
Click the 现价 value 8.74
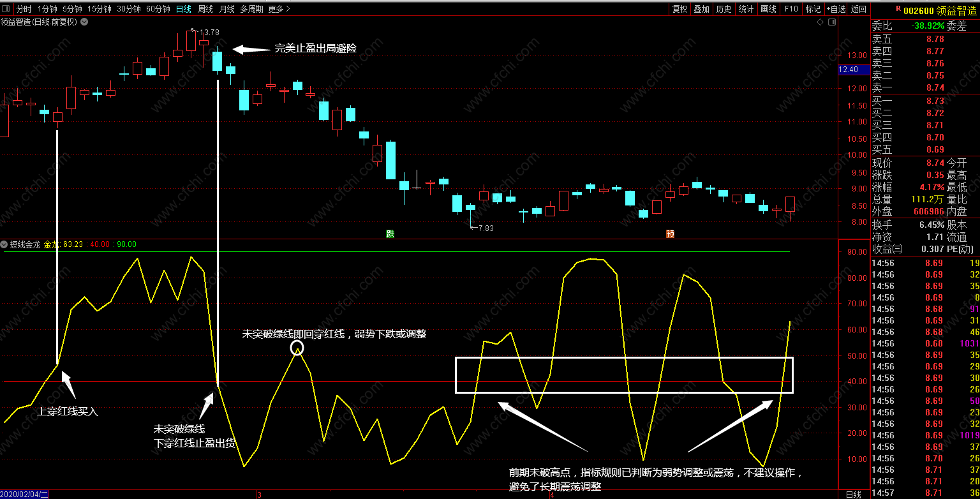tap(935, 163)
